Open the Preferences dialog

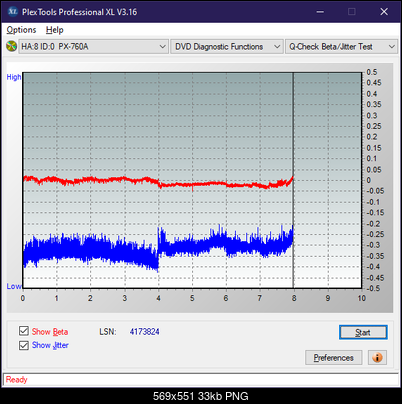click(x=334, y=358)
